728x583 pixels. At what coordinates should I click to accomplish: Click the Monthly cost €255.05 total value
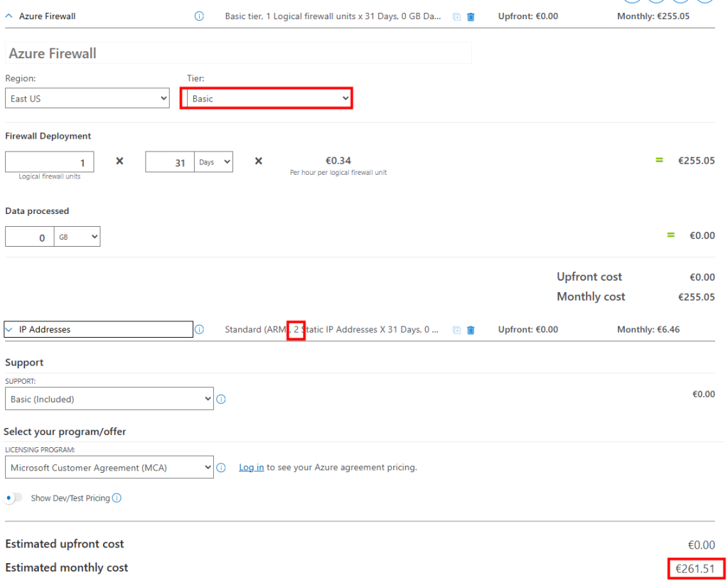697,297
